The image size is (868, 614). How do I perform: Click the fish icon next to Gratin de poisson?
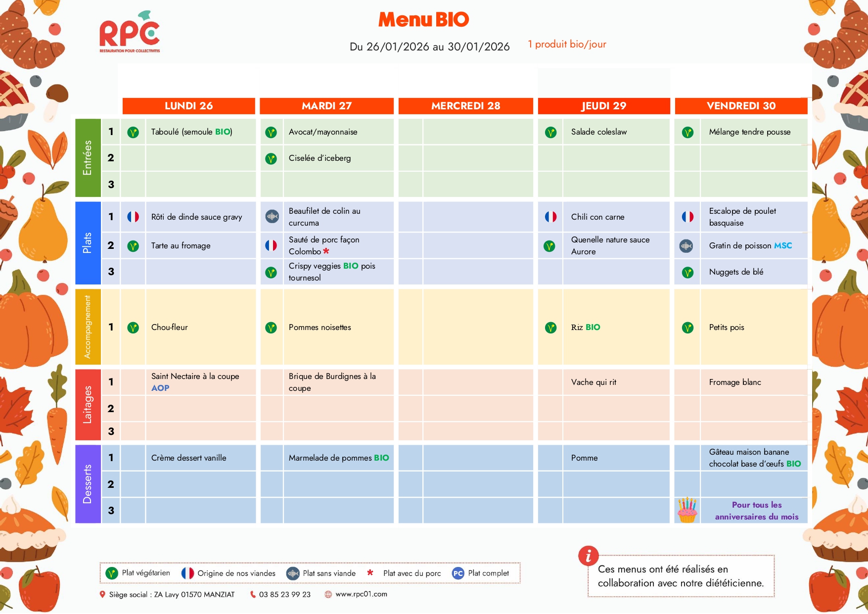click(686, 246)
